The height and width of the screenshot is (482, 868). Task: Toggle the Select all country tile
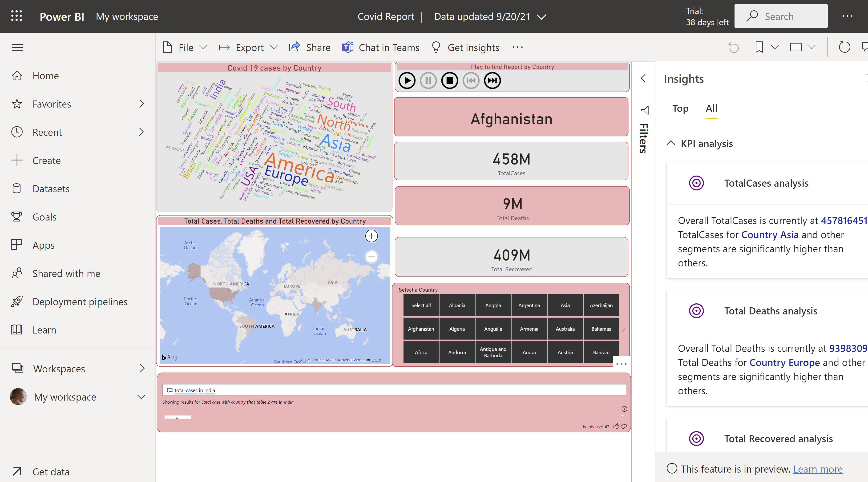click(421, 305)
